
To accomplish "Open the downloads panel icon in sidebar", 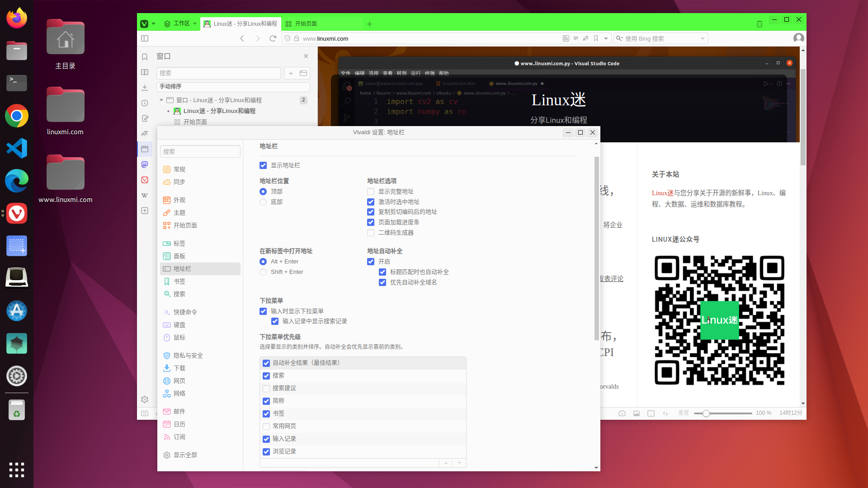I will tap(145, 88).
